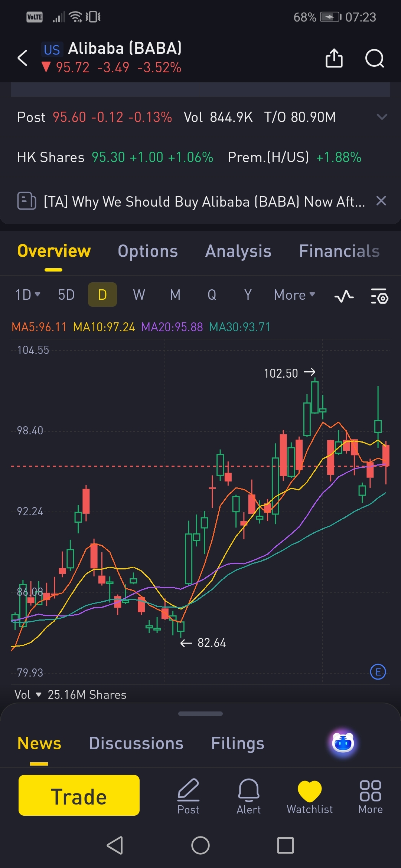Select the quarterly Q chart period
The width and height of the screenshot is (401, 868).
pyautogui.click(x=212, y=295)
